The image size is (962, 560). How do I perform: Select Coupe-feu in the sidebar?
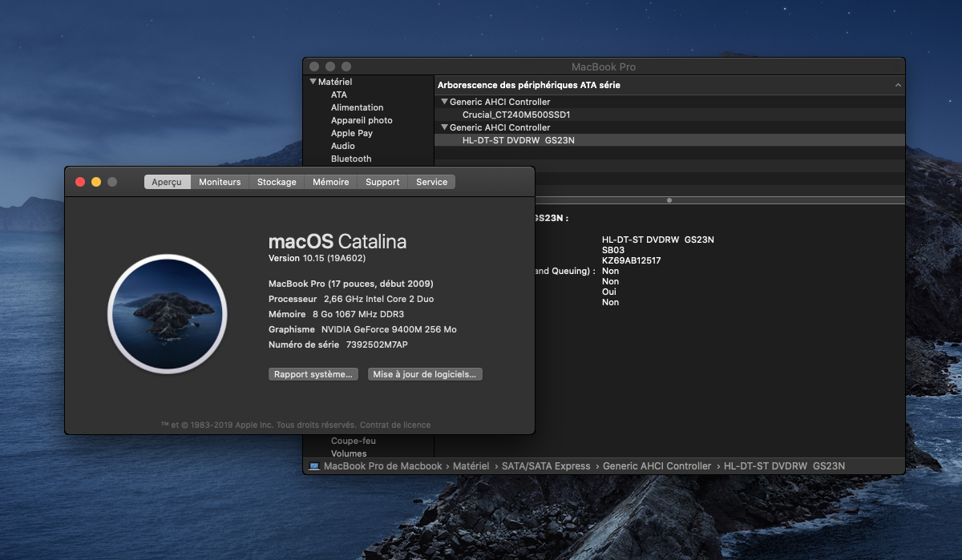coord(354,441)
